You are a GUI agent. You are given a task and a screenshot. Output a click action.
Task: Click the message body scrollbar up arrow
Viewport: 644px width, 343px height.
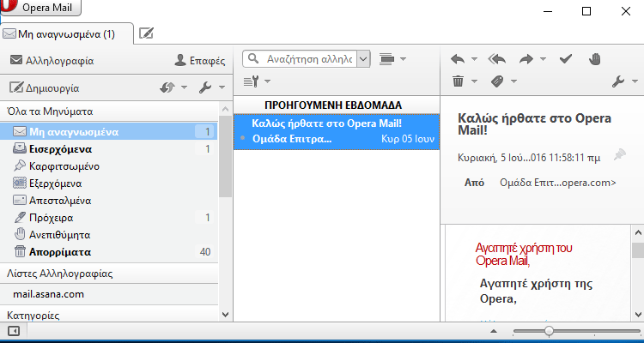click(x=638, y=232)
